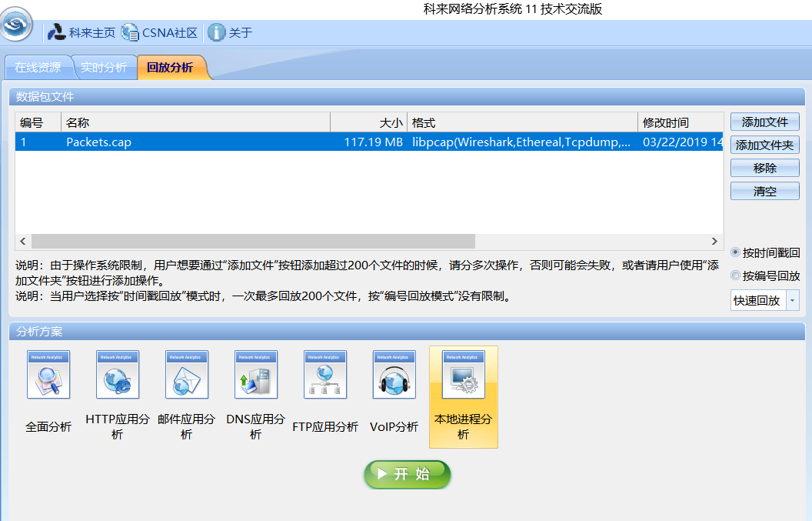This screenshot has width=812, height=521.
Task: Switch to 实时分析 tab
Action: [x=104, y=68]
